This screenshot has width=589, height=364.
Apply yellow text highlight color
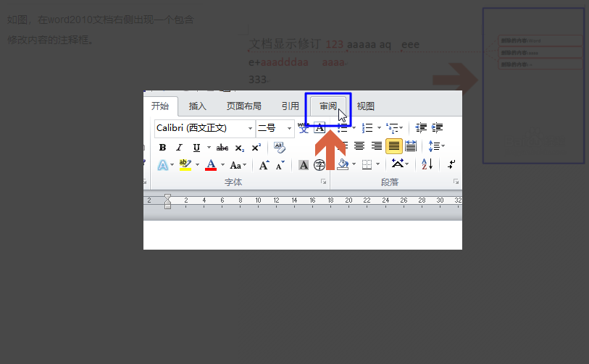(x=185, y=165)
